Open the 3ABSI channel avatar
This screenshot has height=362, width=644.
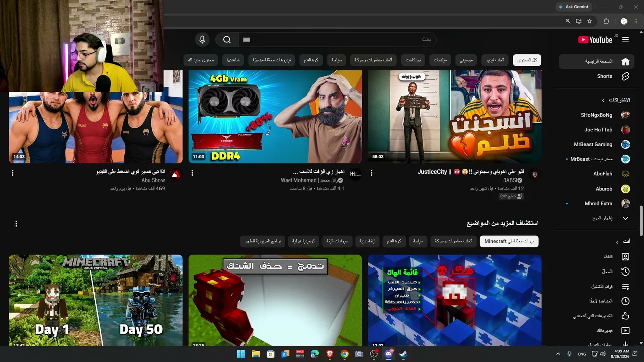[x=534, y=174]
